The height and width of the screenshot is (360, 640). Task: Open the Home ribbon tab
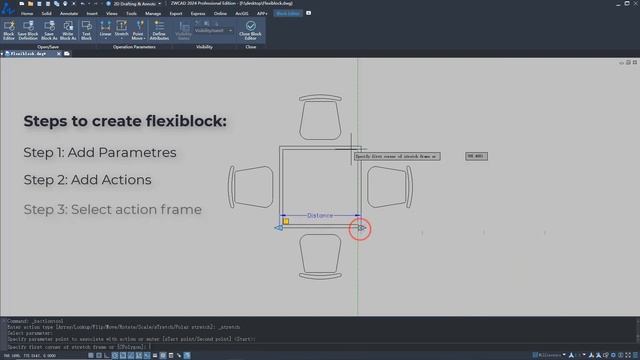(27, 13)
